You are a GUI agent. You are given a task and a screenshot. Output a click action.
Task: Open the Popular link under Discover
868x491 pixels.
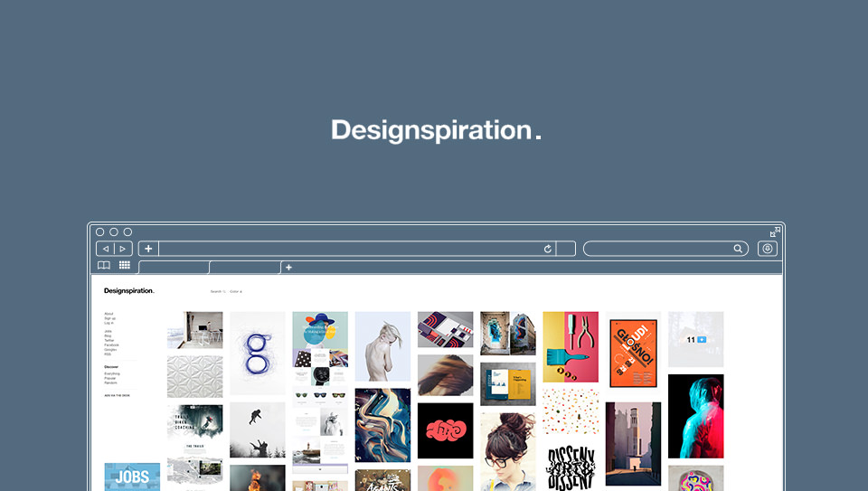tap(110, 378)
